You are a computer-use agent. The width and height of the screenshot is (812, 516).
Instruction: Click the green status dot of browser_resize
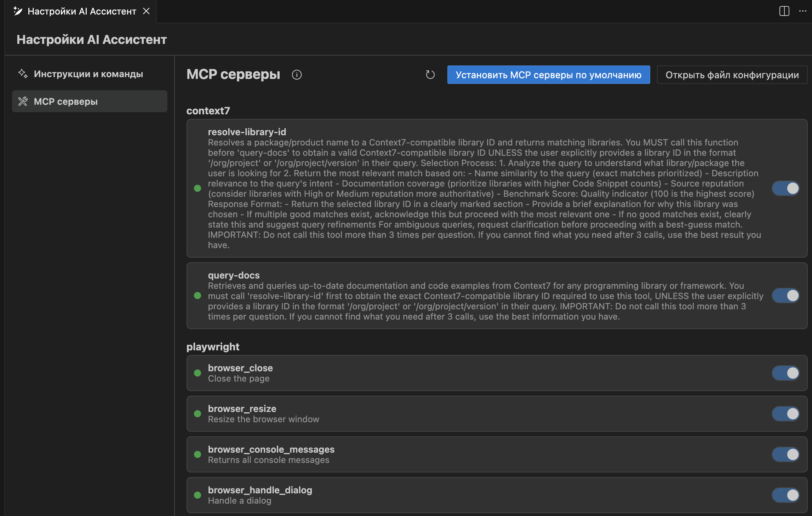tap(198, 414)
